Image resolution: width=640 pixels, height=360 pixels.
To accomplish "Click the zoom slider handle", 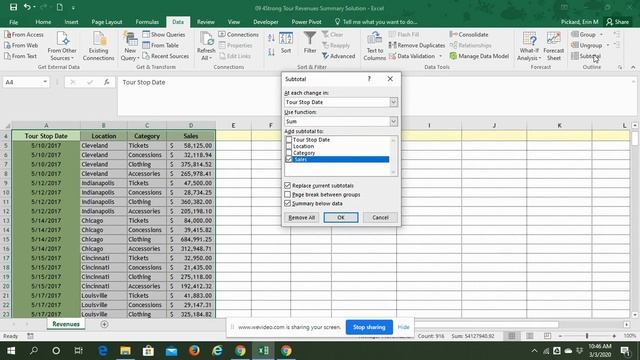I will tap(587, 336).
